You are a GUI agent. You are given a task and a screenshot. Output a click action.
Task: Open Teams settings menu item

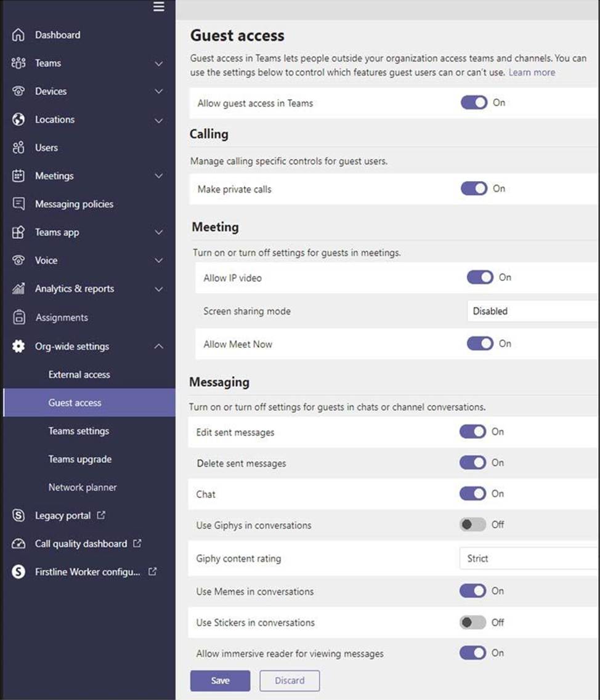[x=79, y=431]
